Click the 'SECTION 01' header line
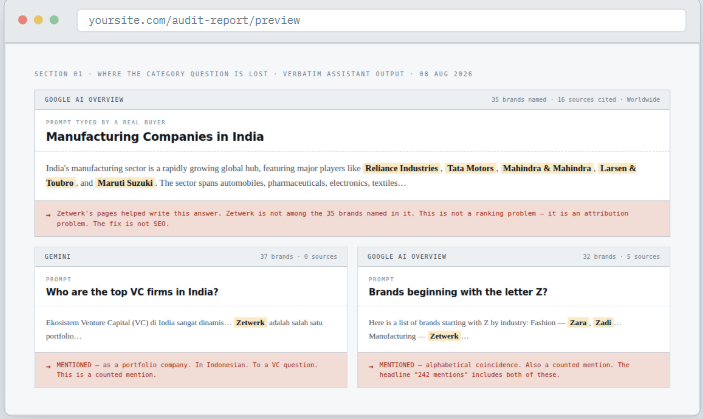This screenshot has width=703, height=419. (x=253, y=74)
